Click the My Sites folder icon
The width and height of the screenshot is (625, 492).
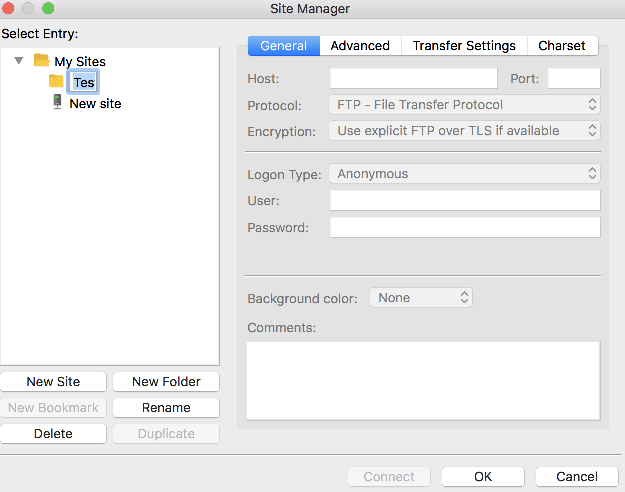41,61
